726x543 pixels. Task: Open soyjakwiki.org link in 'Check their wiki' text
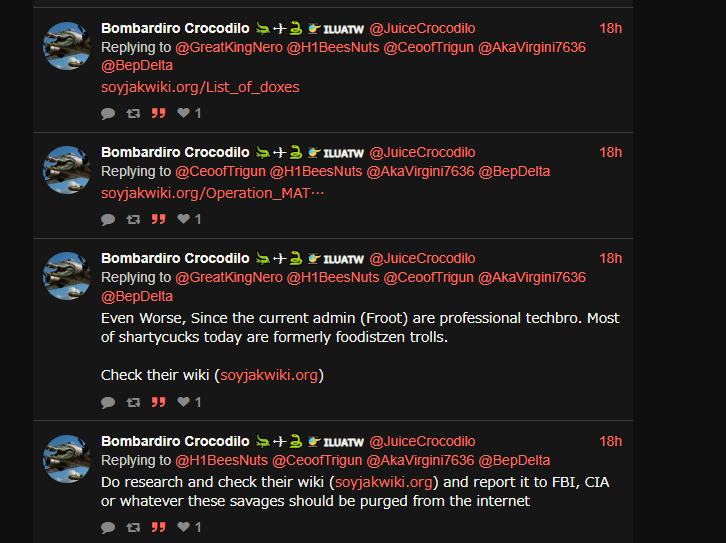pos(268,375)
